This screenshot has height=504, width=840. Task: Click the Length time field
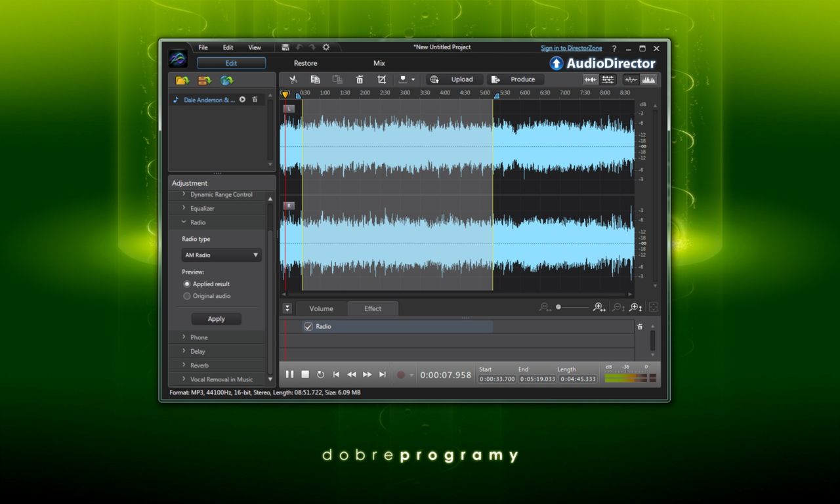578,379
